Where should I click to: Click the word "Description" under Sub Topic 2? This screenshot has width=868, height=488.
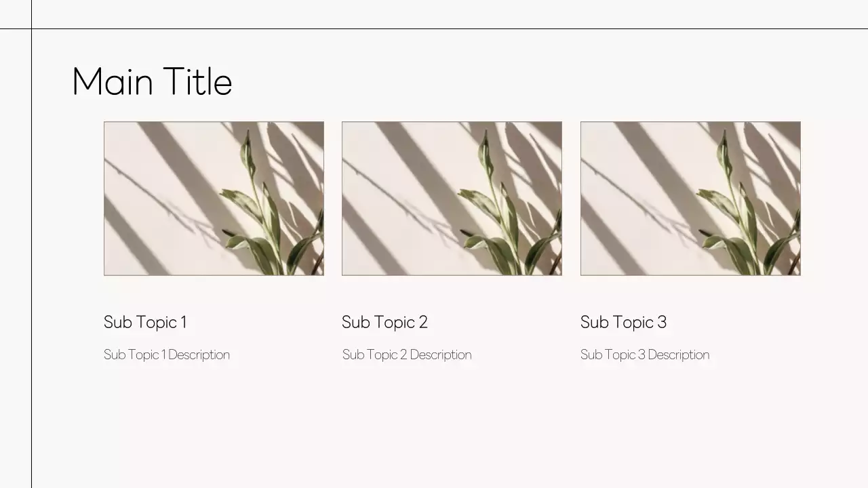441,355
